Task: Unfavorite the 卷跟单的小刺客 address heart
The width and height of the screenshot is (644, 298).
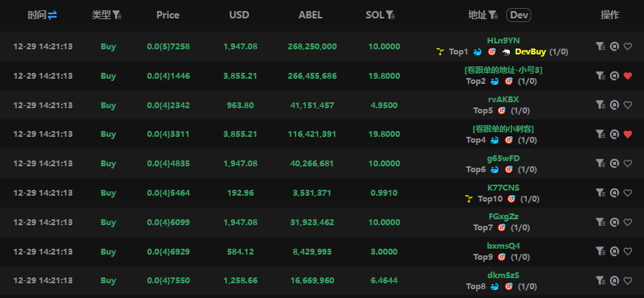Action: click(628, 134)
